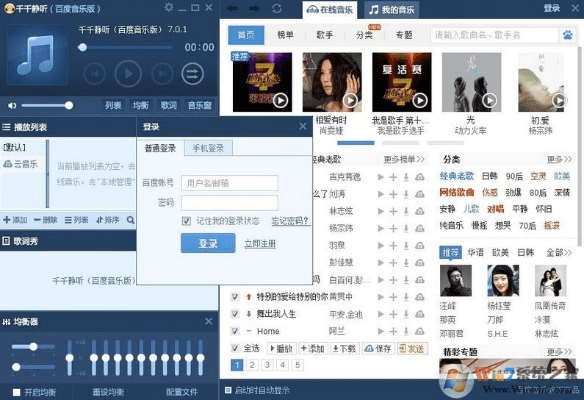Open 更多榜单>> more charts
Viewport: 584px width, 400px height.
click(404, 159)
